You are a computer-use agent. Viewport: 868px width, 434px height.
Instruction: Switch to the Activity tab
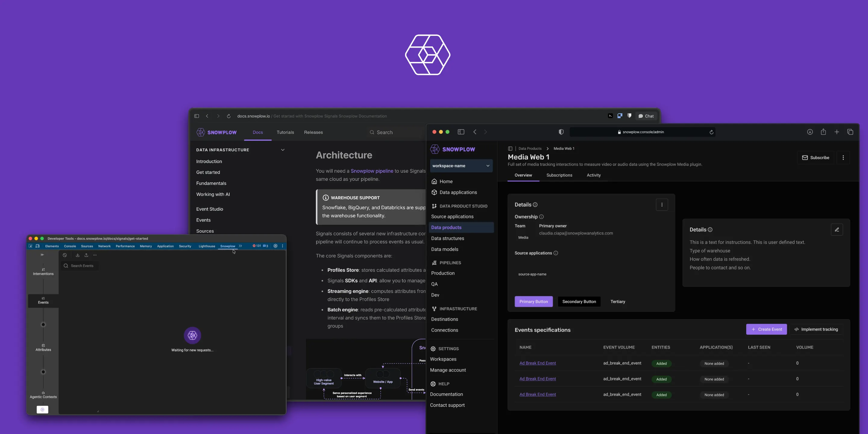[x=594, y=175]
